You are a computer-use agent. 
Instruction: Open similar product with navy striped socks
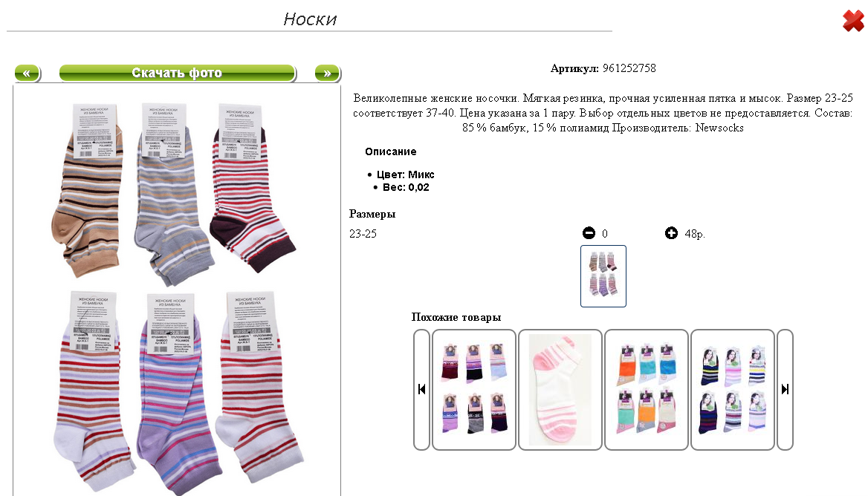click(733, 390)
